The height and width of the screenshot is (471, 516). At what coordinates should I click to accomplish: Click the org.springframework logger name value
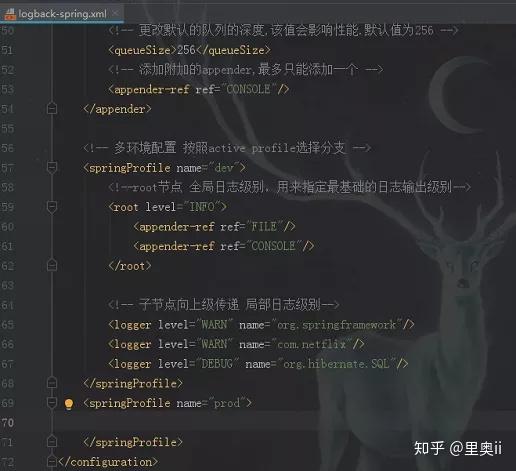pyautogui.click(x=337, y=324)
